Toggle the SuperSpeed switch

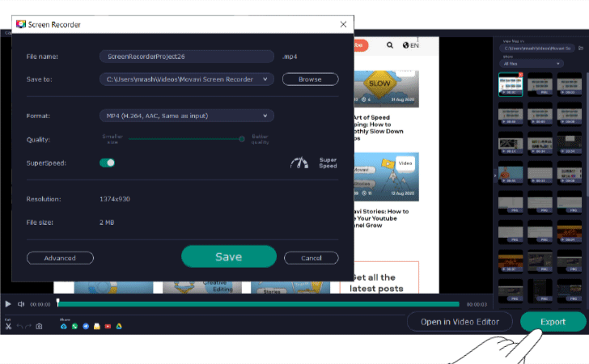point(107,163)
